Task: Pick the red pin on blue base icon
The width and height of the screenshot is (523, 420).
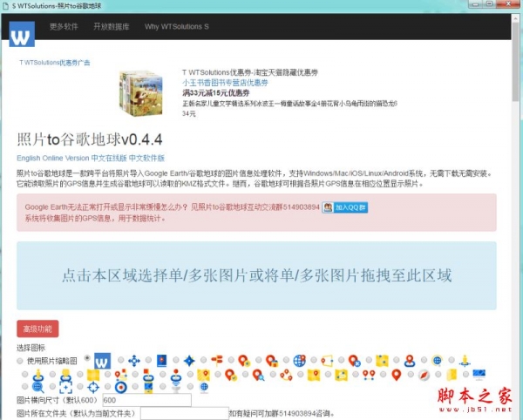Action: point(410,361)
